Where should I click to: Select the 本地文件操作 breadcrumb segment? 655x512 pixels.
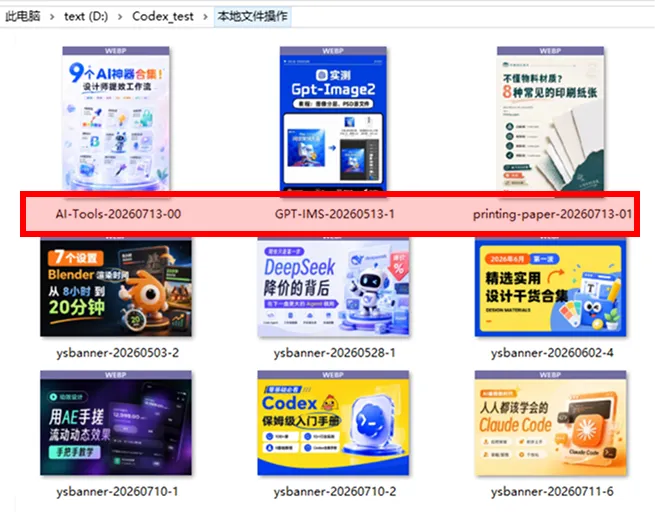tap(252, 16)
